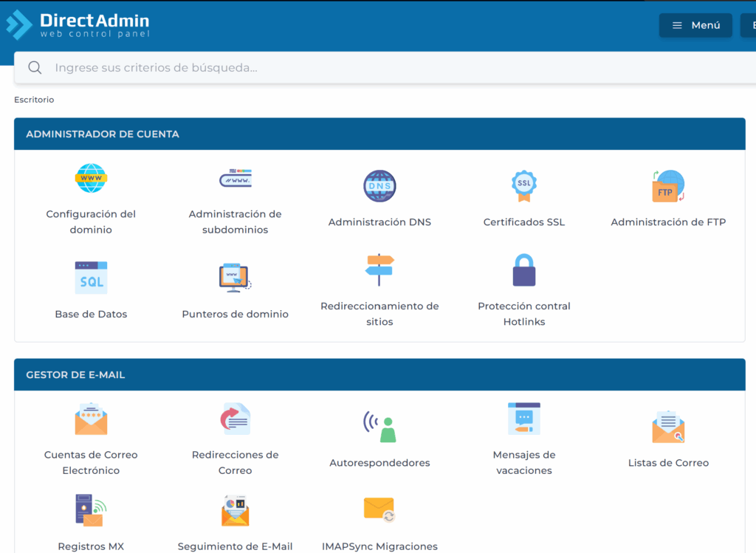This screenshot has width=756, height=553.
Task: Open Mensajes de vacaciones icon
Action: pos(523,419)
